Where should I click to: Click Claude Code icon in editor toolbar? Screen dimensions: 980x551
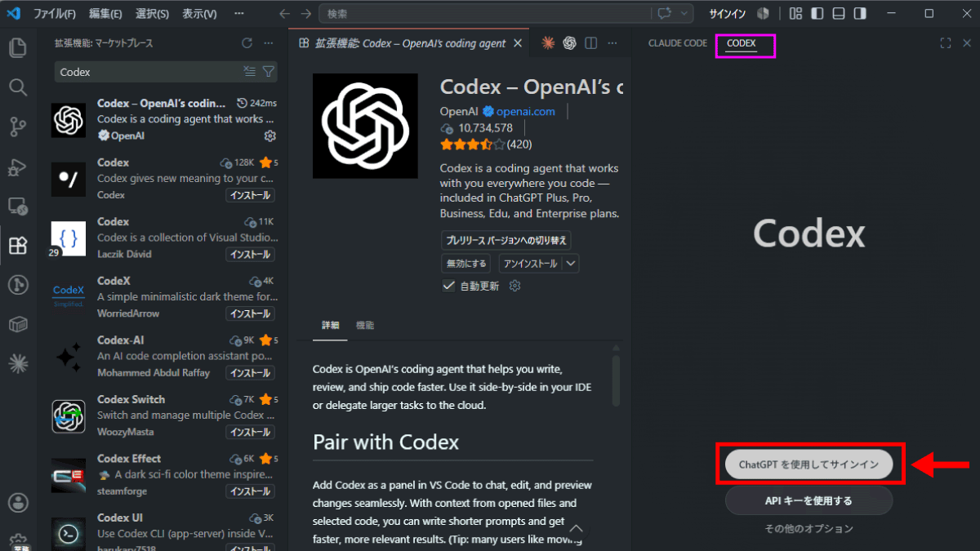548,43
